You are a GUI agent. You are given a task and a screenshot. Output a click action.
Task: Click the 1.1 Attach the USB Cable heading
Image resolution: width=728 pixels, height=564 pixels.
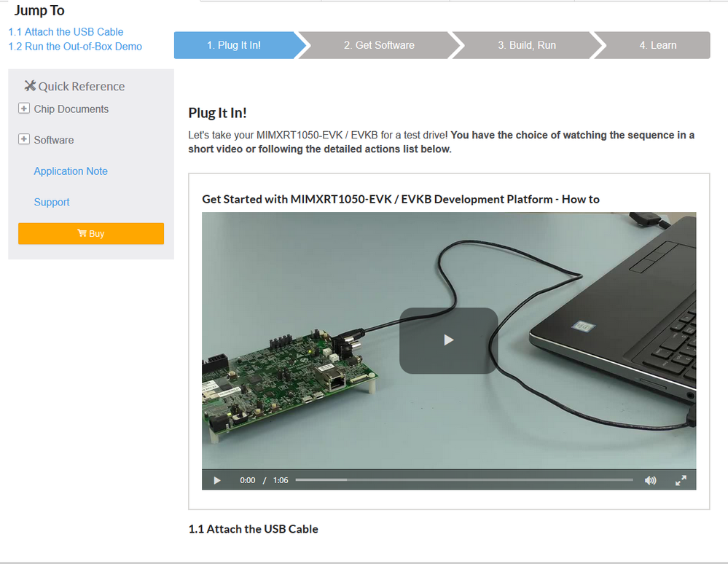point(253,529)
